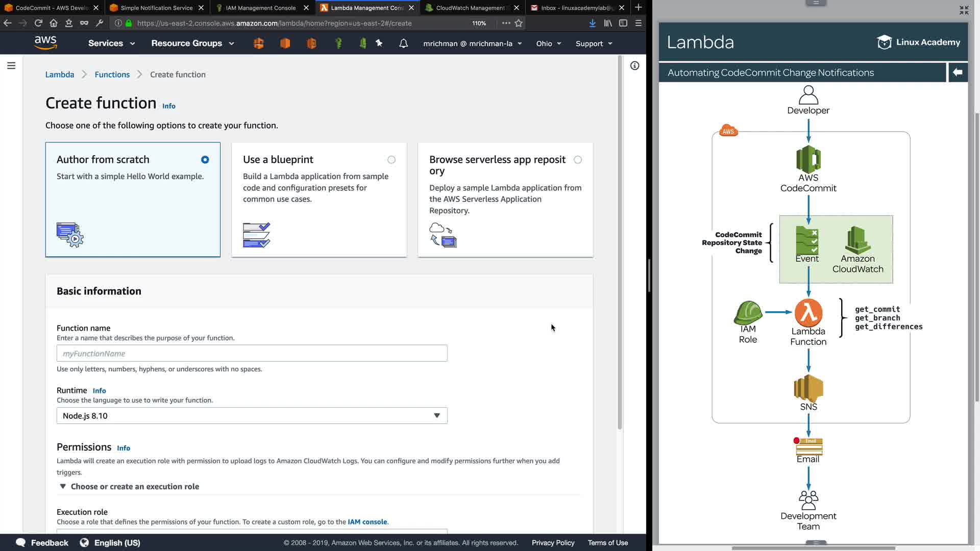This screenshot has height=551, width=980.
Task: Open the hamburger side navigation menu
Action: pyautogui.click(x=11, y=66)
